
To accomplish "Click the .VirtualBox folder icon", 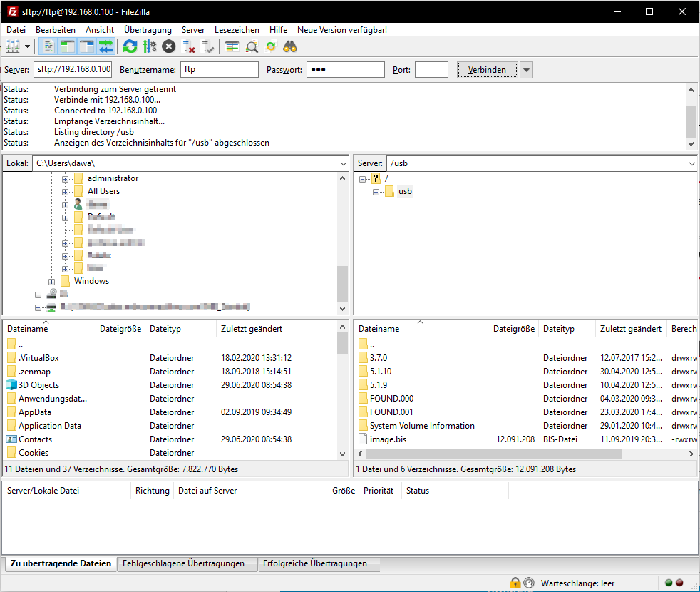I will (x=11, y=358).
